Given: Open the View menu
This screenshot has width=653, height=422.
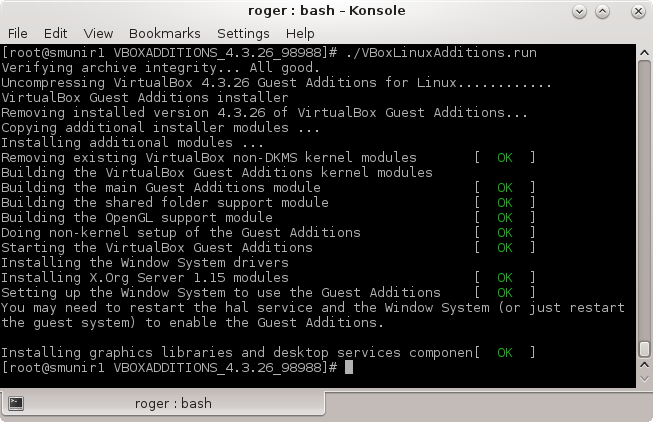Looking at the screenshot, I should click(x=98, y=33).
